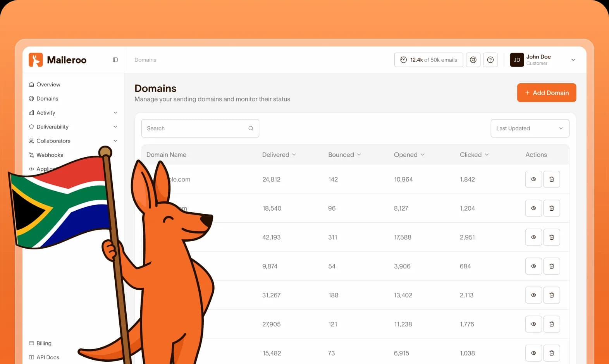The height and width of the screenshot is (364, 609).
Task: View the domain with 27,905 delivered
Action: (x=533, y=324)
